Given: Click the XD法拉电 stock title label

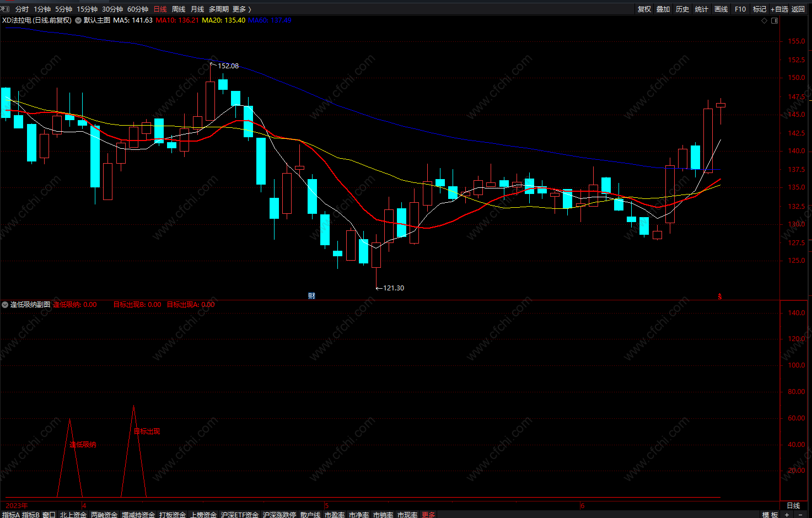Looking at the screenshot, I should (x=37, y=20).
